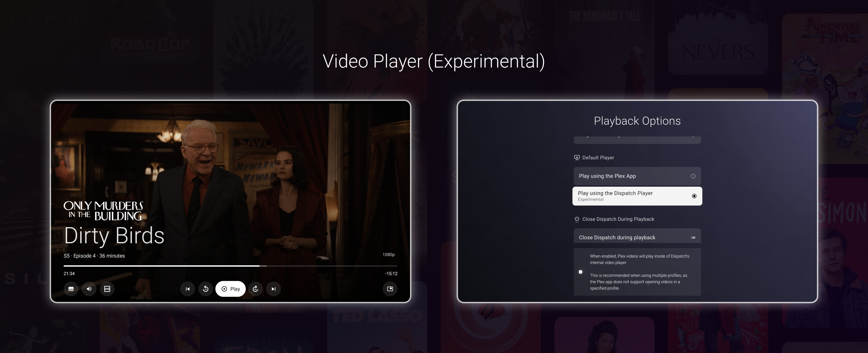The image size is (868, 353).
Task: Click the Playback Options heading
Action: tap(637, 121)
